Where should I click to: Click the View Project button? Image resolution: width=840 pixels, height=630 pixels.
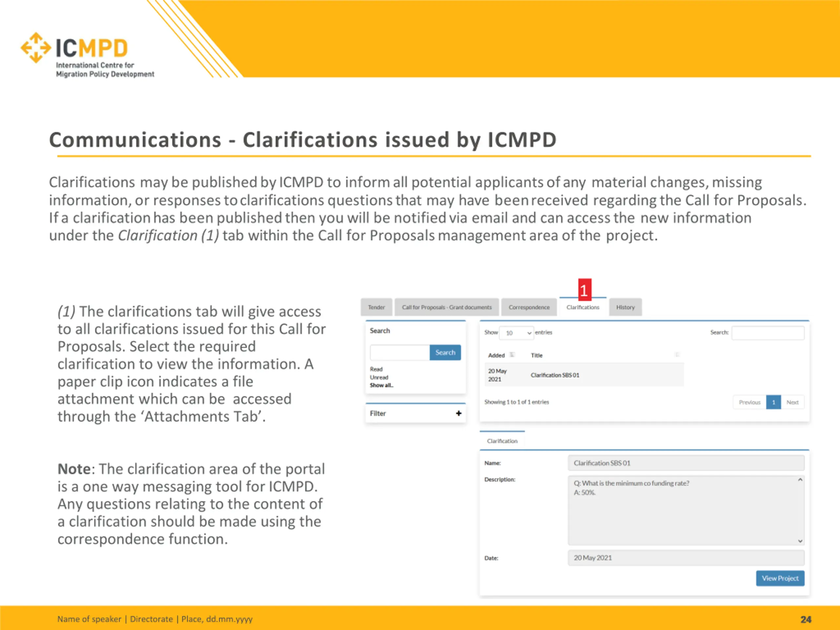pos(780,578)
